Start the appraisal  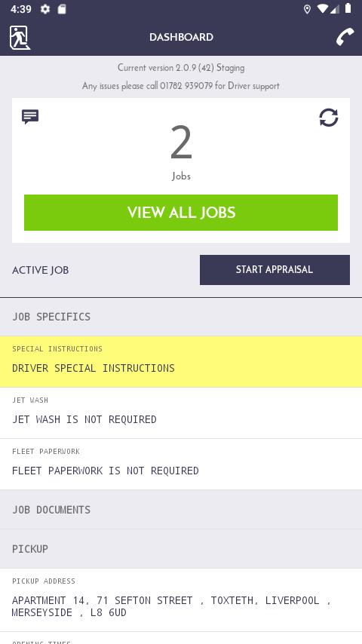click(275, 269)
